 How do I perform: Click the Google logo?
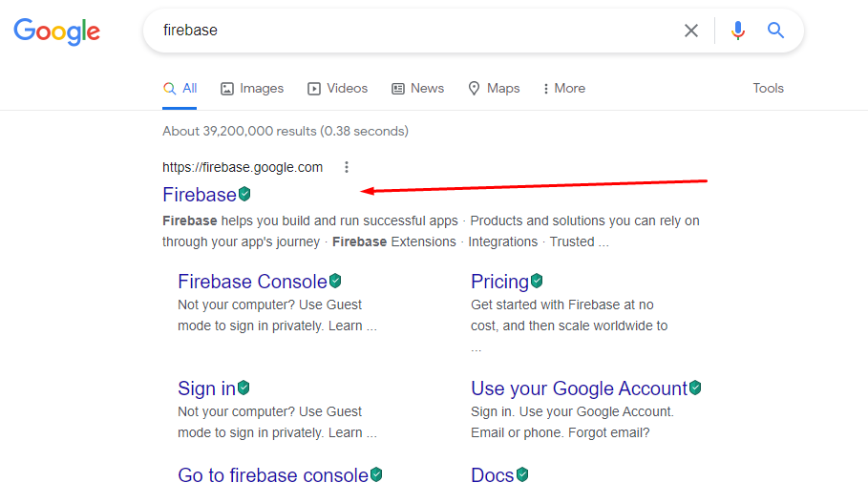(56, 31)
